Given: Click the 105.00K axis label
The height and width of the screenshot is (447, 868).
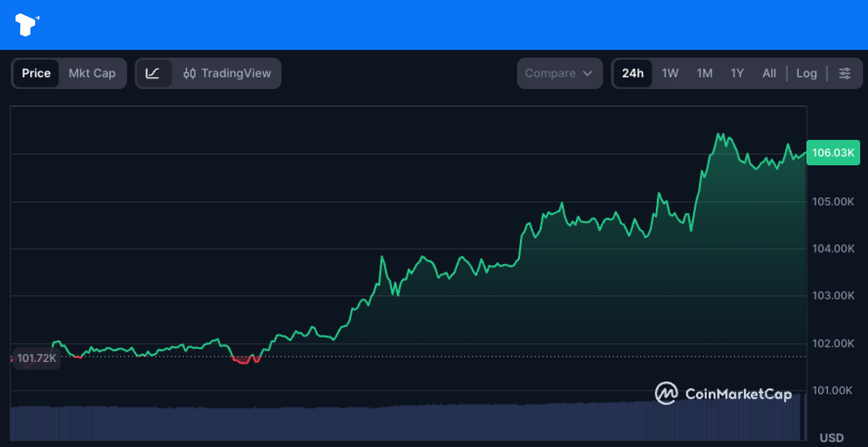Looking at the screenshot, I should [x=833, y=201].
